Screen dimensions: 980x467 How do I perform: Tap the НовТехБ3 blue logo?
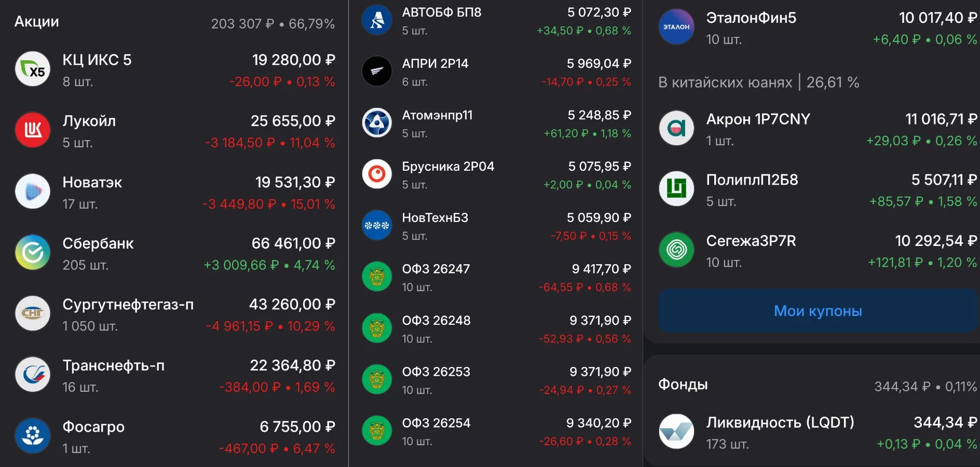tap(377, 225)
